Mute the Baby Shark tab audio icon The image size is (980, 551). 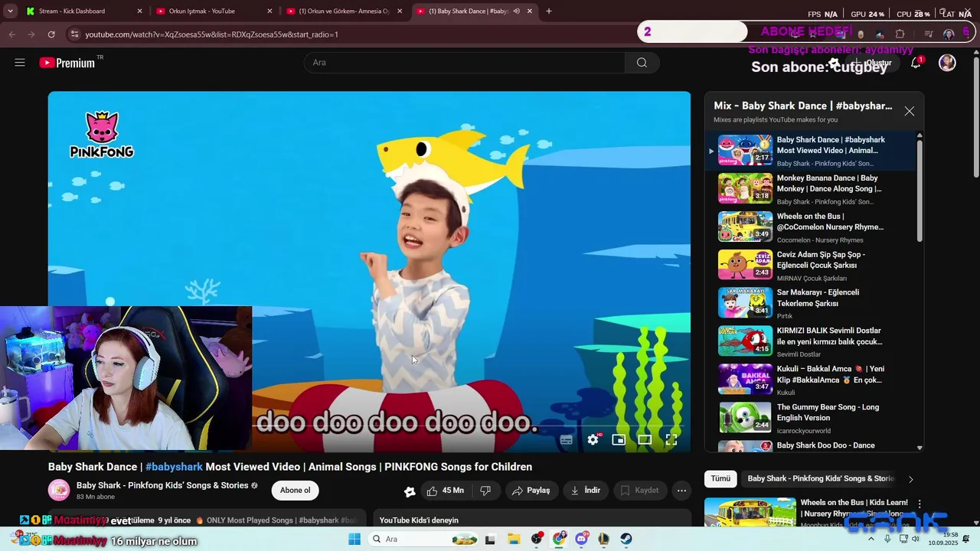[516, 11]
